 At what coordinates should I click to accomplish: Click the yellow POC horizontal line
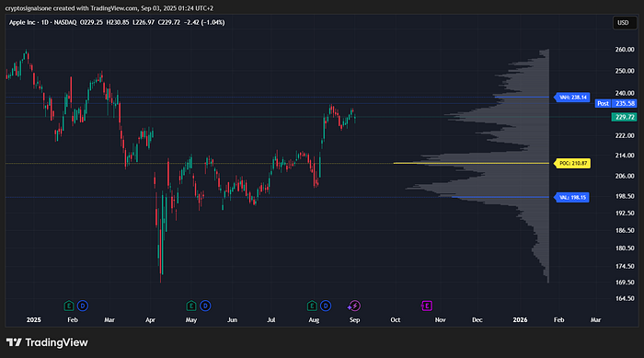pyautogui.click(x=471, y=163)
